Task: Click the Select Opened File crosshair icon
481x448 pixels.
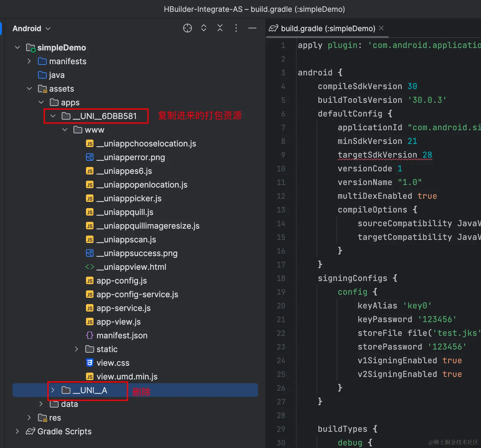Action: (x=187, y=28)
